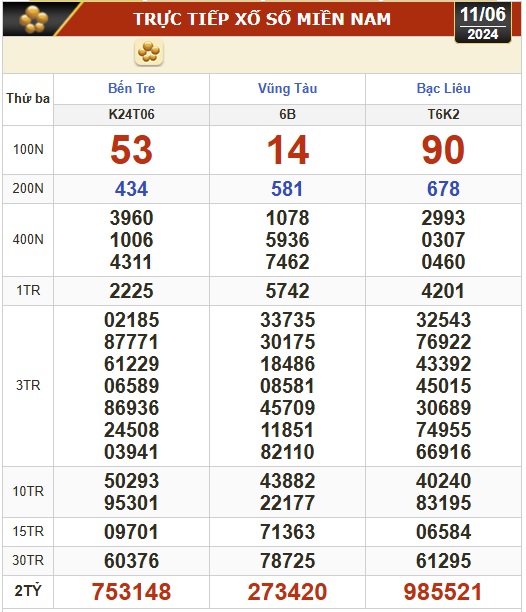The image size is (526, 612).
Task: Click the 200N prize label
Action: click(x=28, y=189)
